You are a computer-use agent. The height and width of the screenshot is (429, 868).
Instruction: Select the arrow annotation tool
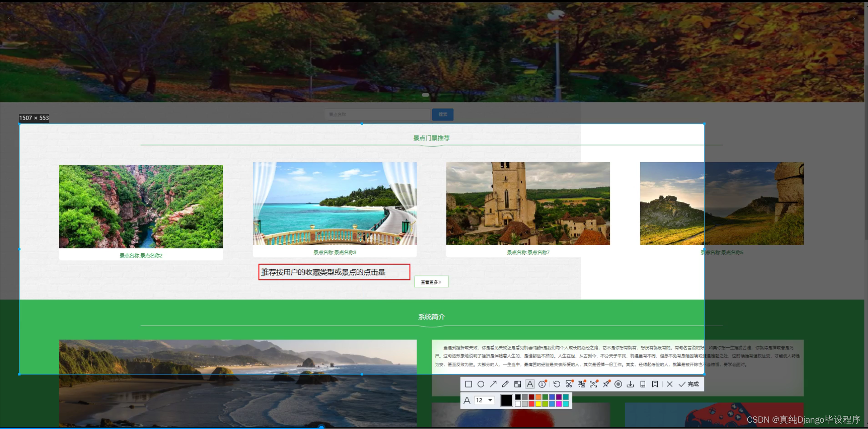tap(493, 384)
